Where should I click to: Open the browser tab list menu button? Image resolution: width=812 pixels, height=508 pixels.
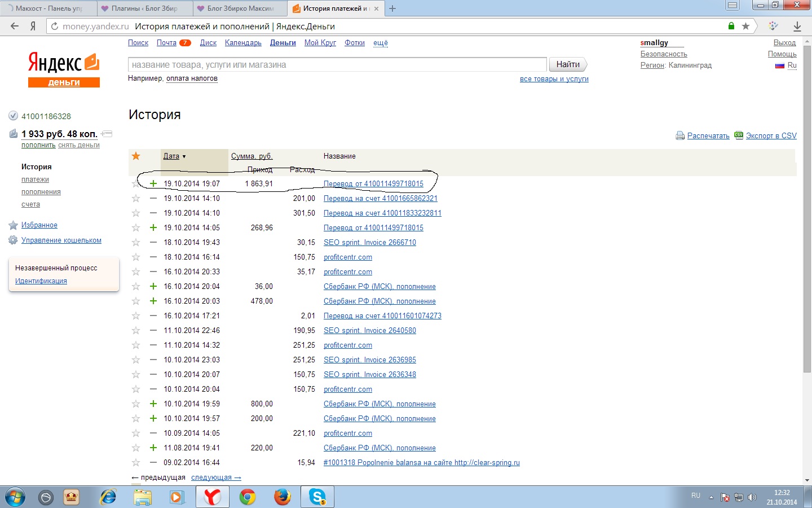pyautogui.click(x=732, y=5)
